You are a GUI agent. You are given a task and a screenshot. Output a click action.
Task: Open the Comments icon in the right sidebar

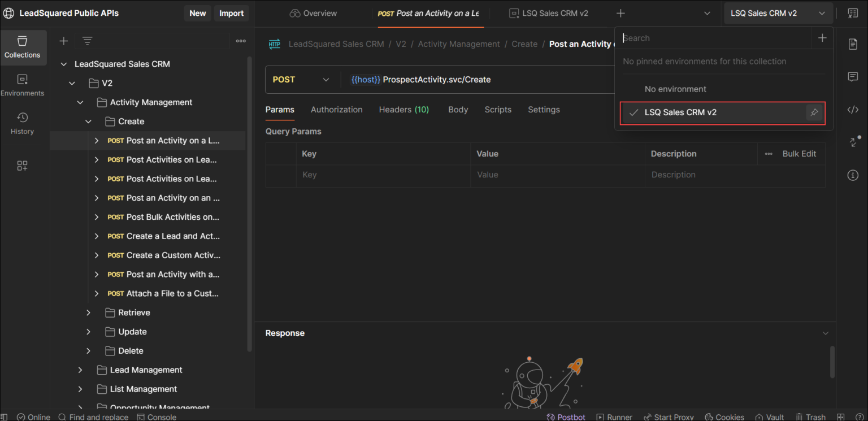[853, 77]
